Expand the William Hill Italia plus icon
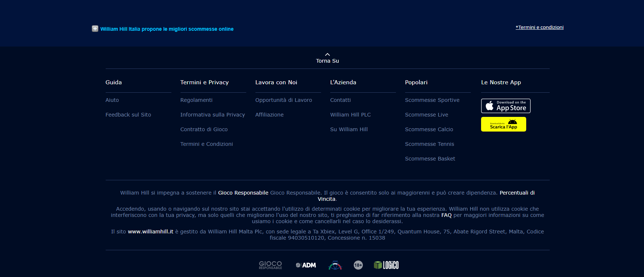The image size is (644, 277). (95, 29)
